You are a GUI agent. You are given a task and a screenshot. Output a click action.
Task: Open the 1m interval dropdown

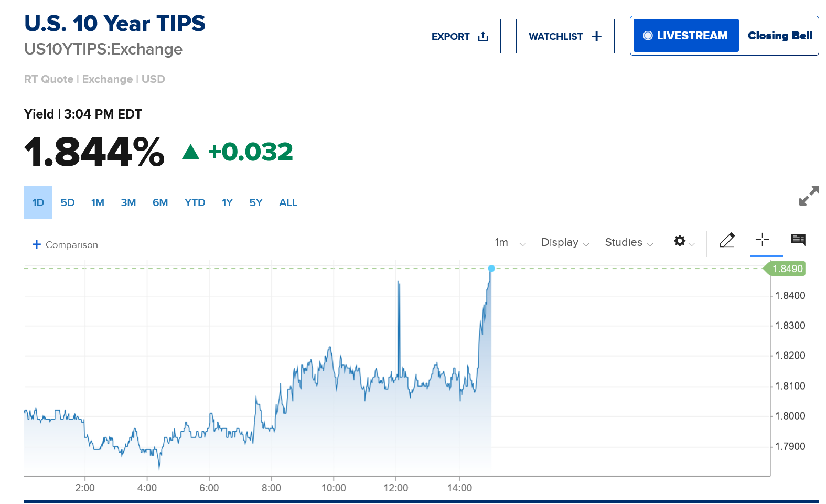(x=510, y=242)
